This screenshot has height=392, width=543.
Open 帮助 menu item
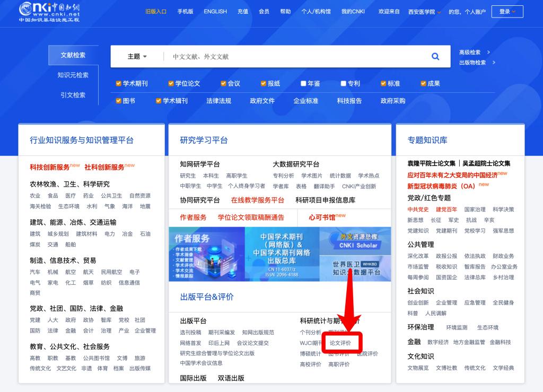pos(285,12)
